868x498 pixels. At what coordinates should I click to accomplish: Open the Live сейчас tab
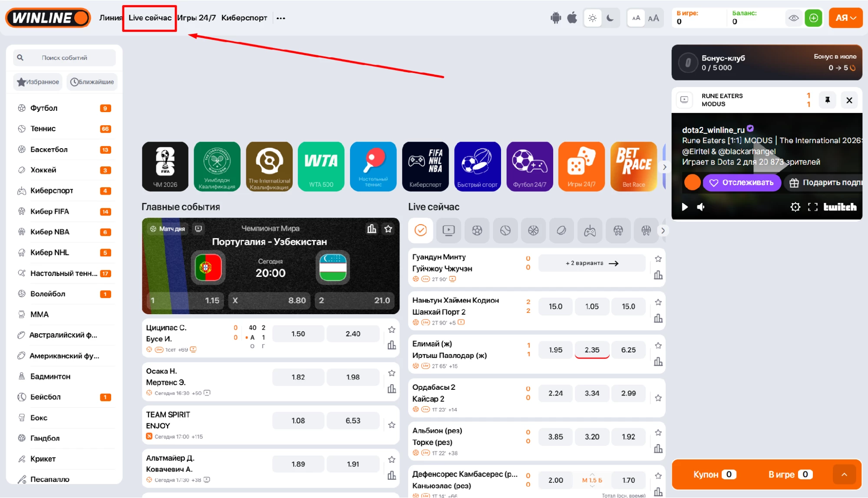(x=150, y=18)
